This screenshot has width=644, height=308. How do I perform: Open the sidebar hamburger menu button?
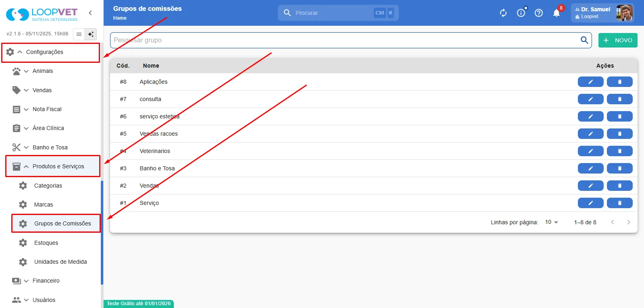tap(79, 34)
